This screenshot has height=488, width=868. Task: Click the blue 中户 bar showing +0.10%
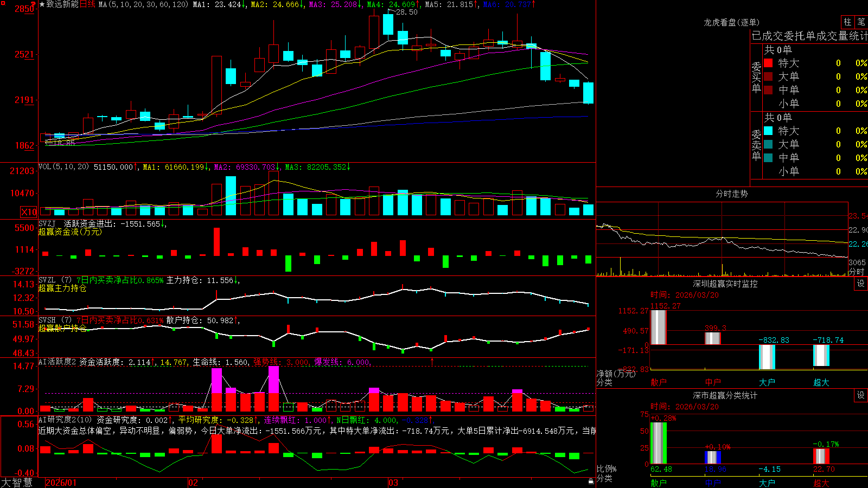coord(713,457)
